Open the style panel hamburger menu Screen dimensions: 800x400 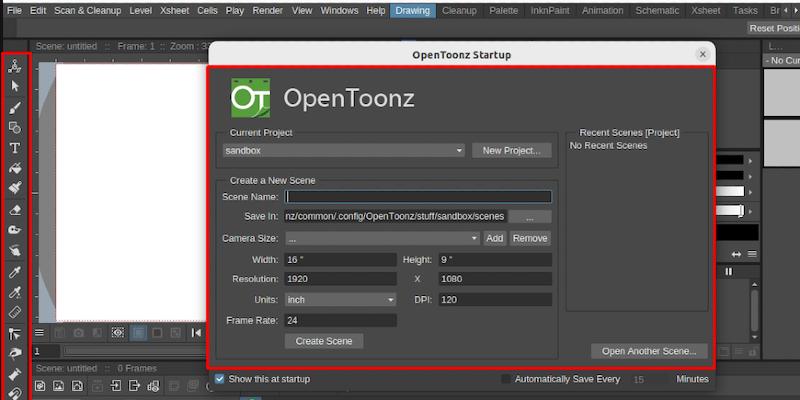pyautogui.click(x=753, y=254)
